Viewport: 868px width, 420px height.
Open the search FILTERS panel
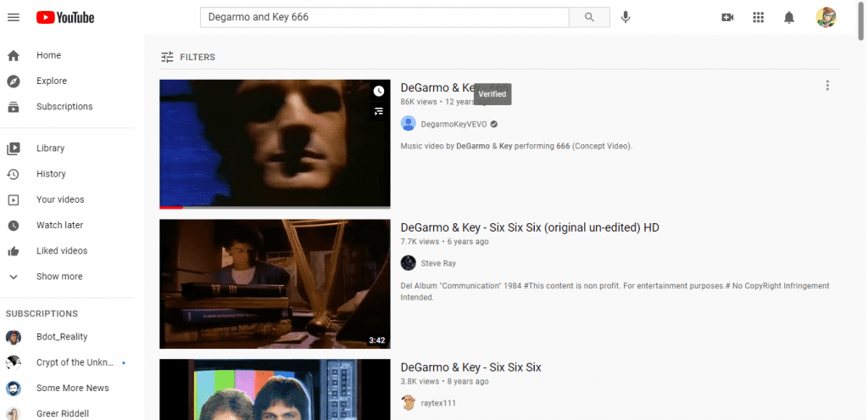tap(188, 57)
